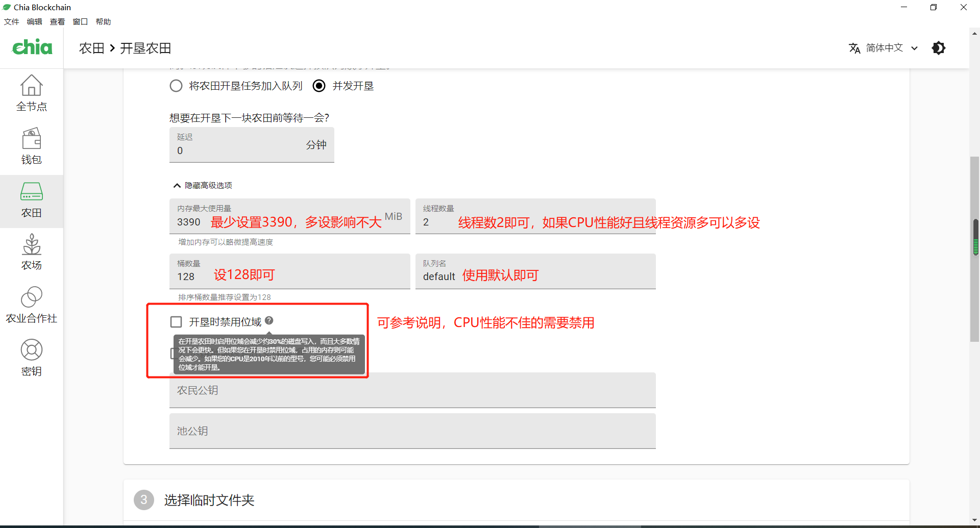Open the 简体中文 language dropdown
The width and height of the screenshot is (980, 528).
884,48
